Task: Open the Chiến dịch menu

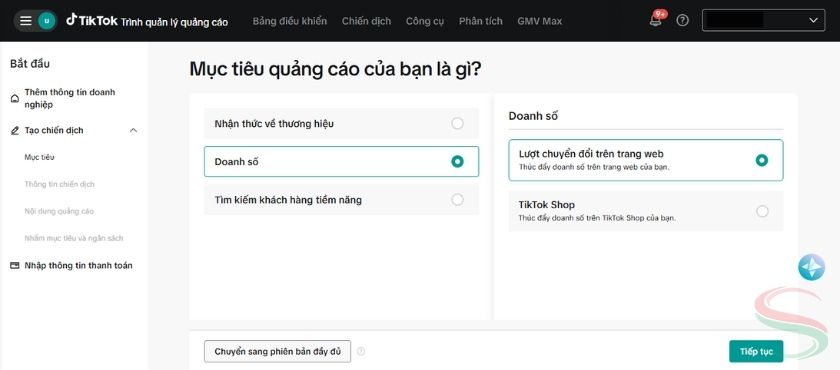Action: tap(366, 21)
